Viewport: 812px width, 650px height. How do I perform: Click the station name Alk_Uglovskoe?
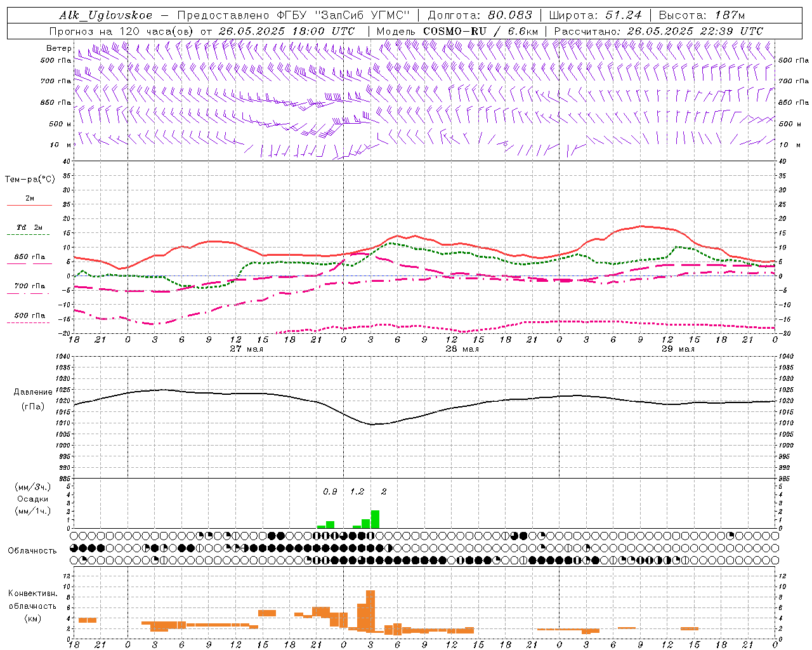point(106,15)
